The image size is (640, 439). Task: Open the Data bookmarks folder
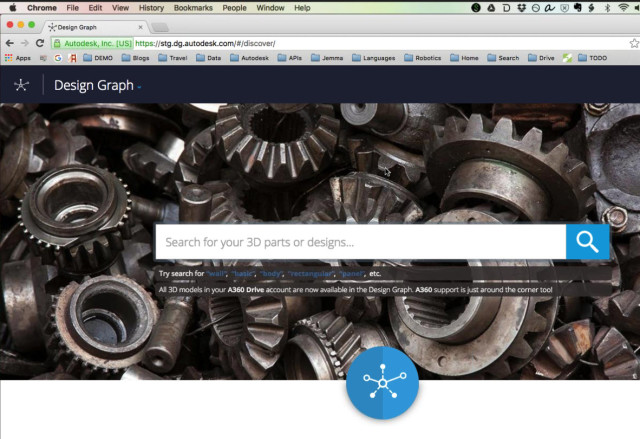[209, 58]
